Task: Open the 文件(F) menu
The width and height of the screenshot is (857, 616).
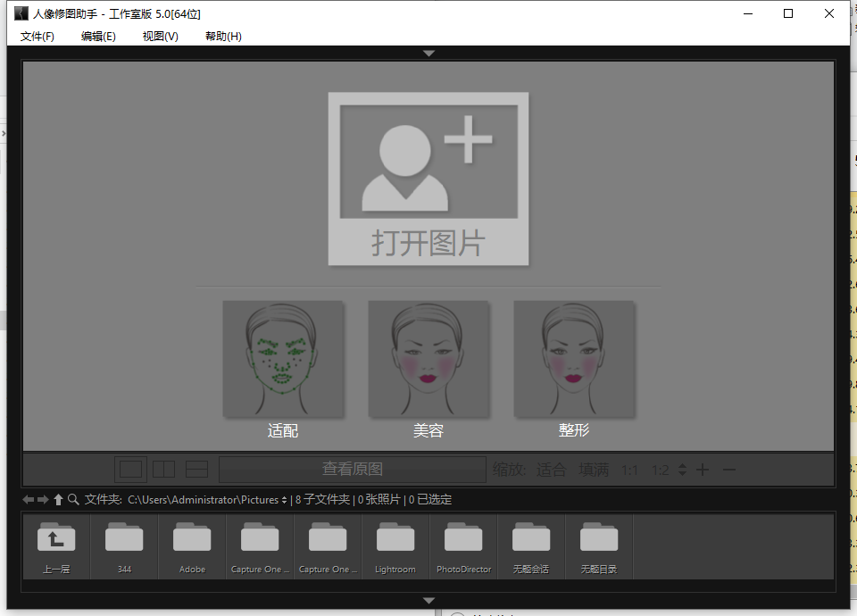Action: 37,37
